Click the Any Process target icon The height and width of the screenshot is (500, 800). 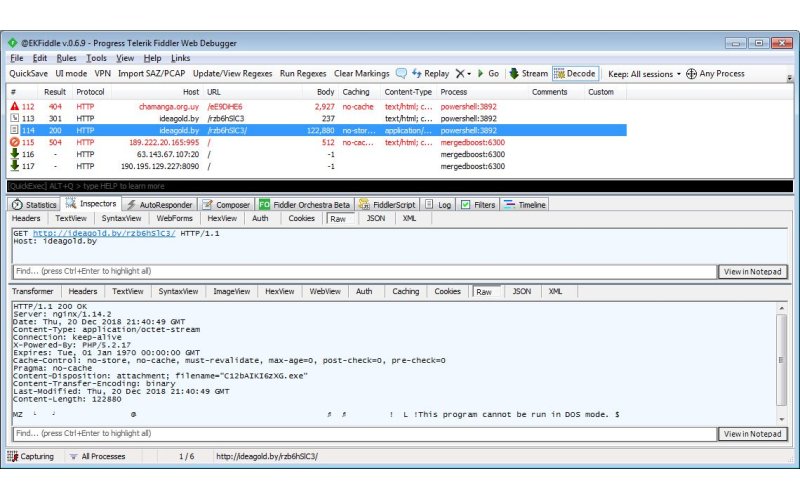coord(692,73)
